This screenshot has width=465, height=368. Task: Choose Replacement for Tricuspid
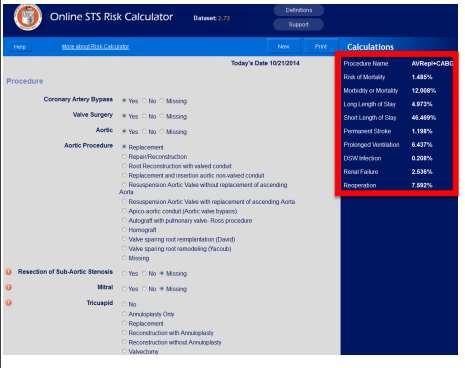click(124, 323)
